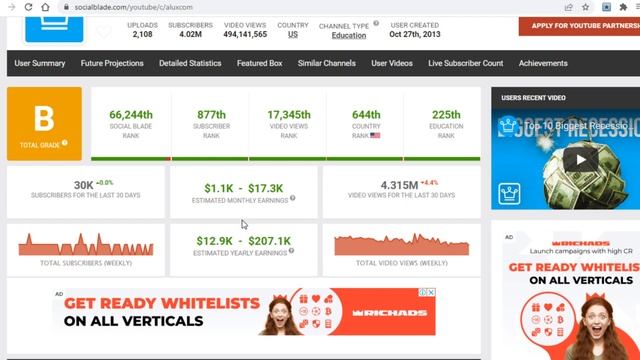View the Achievements tab

pyautogui.click(x=543, y=63)
